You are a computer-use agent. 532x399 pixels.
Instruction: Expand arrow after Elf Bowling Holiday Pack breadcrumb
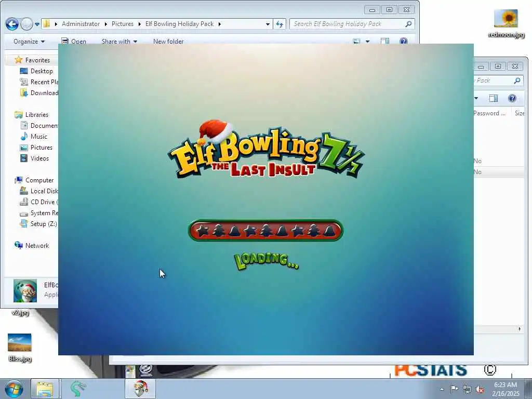coord(220,24)
